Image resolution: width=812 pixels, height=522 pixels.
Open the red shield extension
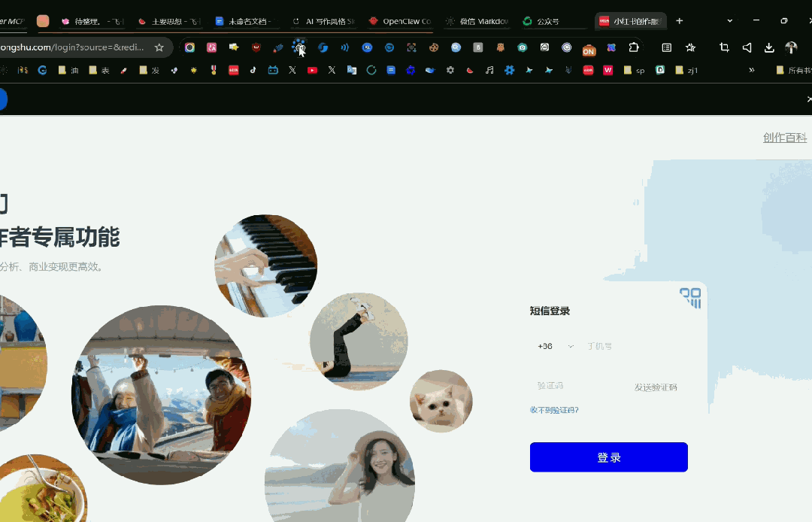click(256, 47)
